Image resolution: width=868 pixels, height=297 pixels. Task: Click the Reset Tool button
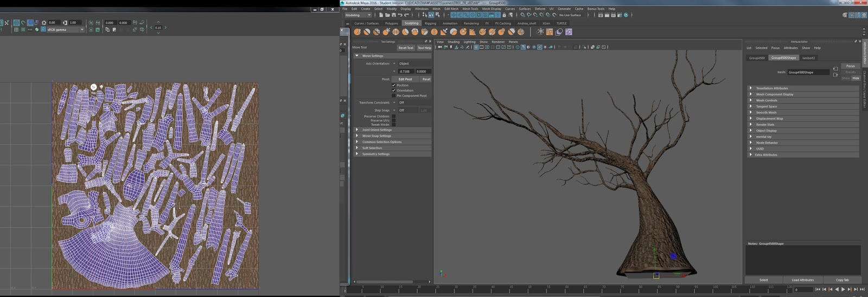click(x=405, y=48)
